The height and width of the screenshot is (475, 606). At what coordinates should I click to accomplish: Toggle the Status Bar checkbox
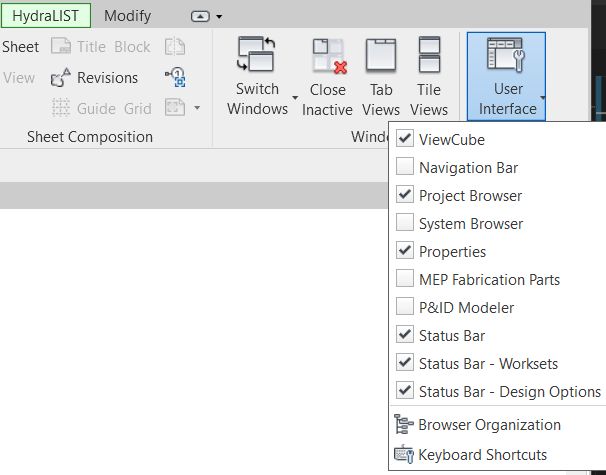(x=405, y=334)
